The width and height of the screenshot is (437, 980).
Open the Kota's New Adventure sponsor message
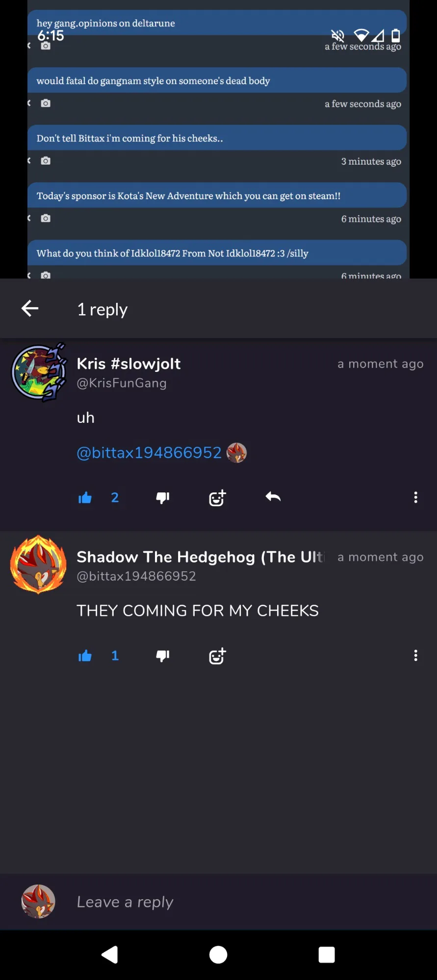pyautogui.click(x=217, y=195)
